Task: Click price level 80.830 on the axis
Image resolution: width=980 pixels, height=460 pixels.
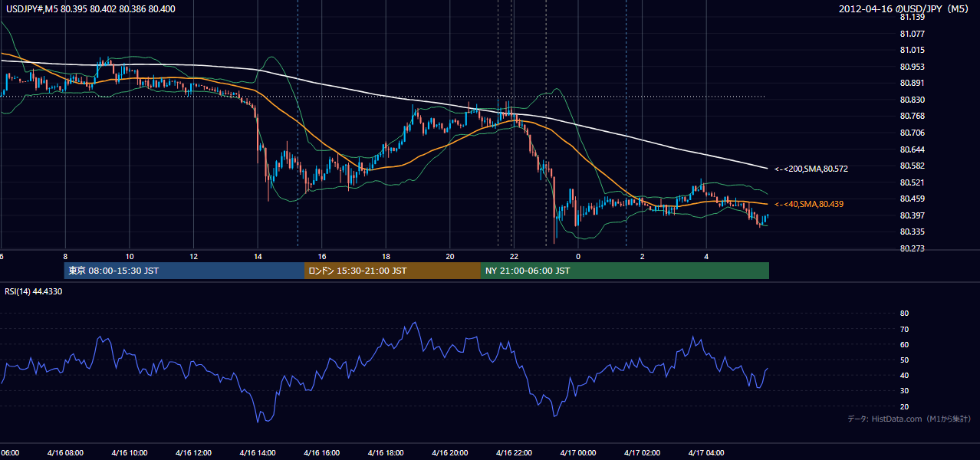Action: [911, 100]
